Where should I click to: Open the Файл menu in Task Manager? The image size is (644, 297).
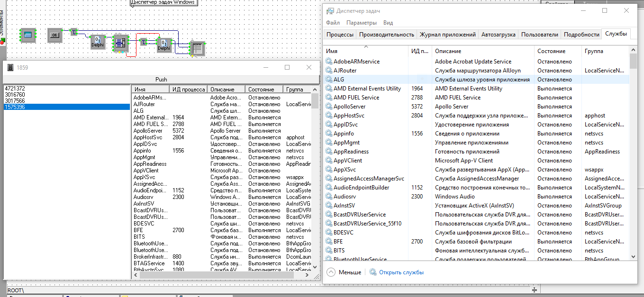pyautogui.click(x=333, y=23)
